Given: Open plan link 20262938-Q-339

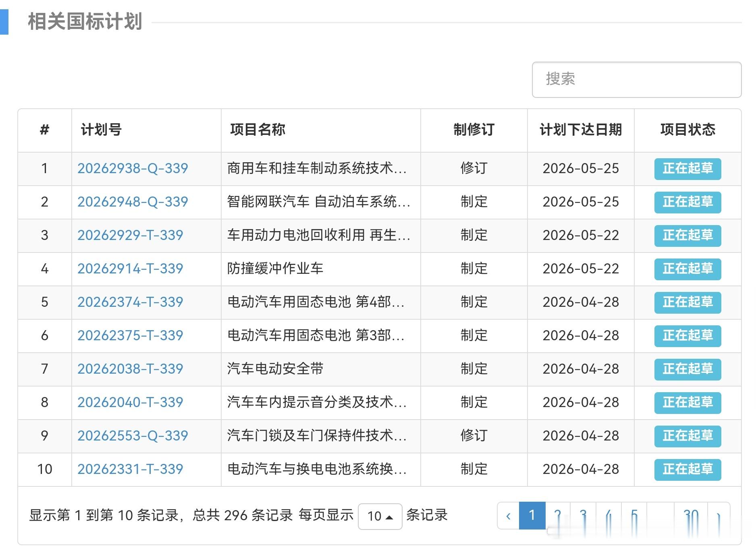Looking at the screenshot, I should pyautogui.click(x=133, y=168).
